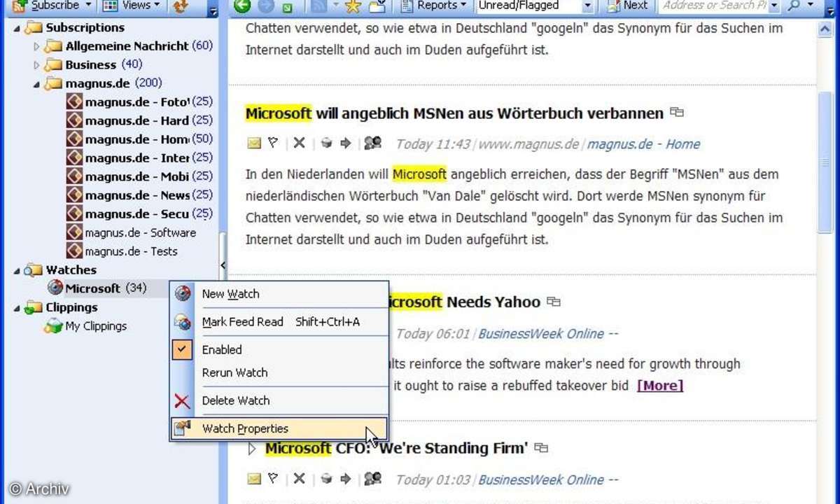The width and height of the screenshot is (840, 504).
Task: Collapse the Watches group
Action: click(17, 269)
